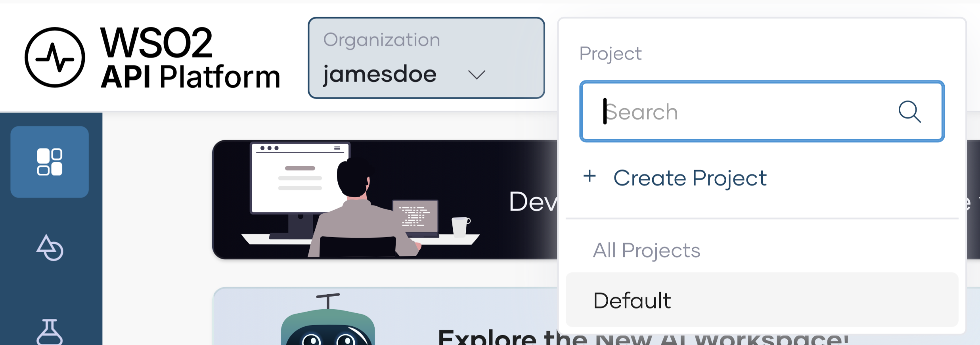Open the flask icon in sidebar
This screenshot has height=345, width=980.
(50, 332)
